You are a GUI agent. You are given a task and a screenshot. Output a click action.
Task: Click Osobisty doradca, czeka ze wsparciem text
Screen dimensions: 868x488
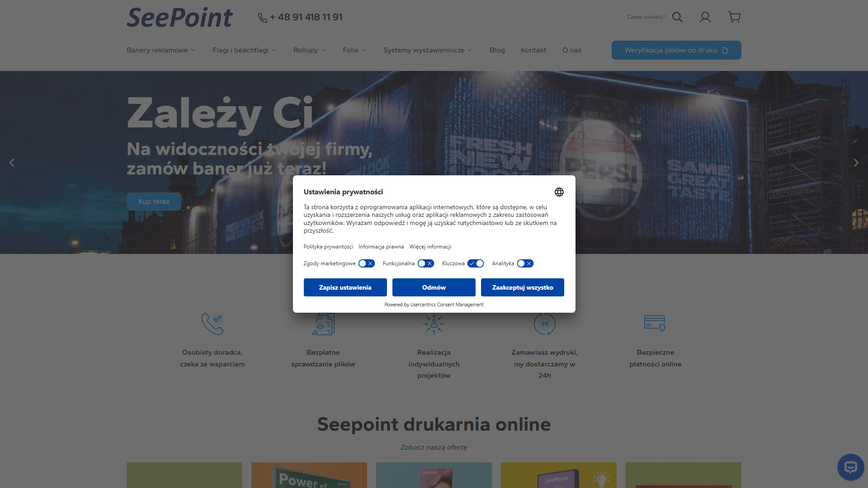tap(212, 358)
